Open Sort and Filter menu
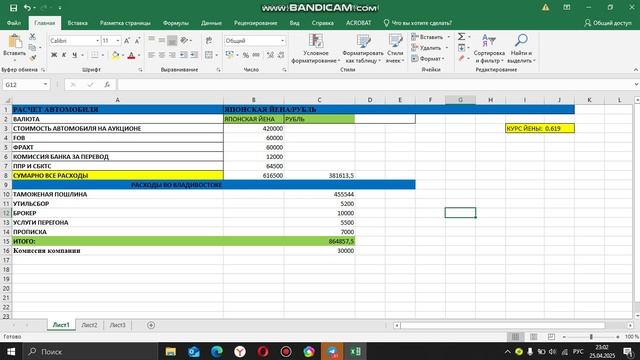This screenshot has width=640, height=360. pyautogui.click(x=489, y=49)
